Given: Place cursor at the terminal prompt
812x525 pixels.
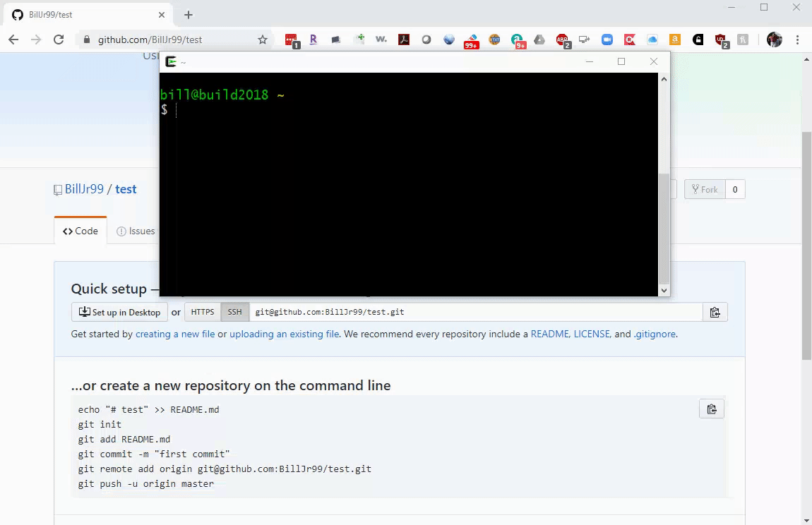Looking at the screenshot, I should tap(176, 110).
